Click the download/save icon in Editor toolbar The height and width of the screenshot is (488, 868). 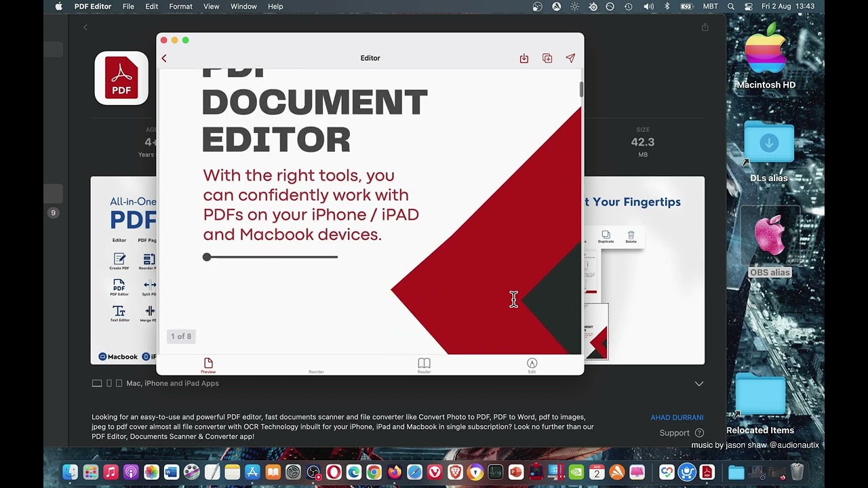(524, 58)
